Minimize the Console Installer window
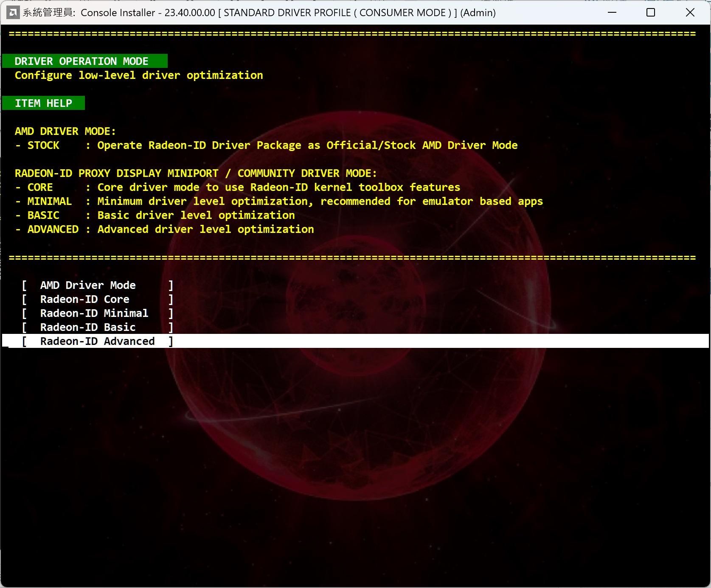 point(612,13)
